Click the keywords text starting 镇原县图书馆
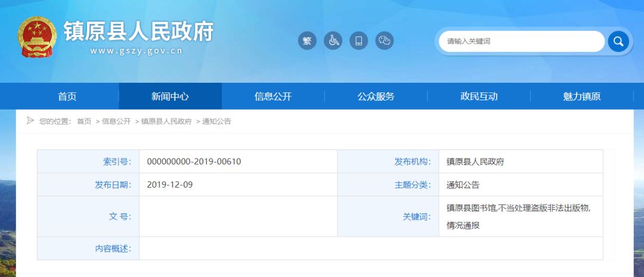Viewport: 644px width, 277px height. (x=519, y=216)
